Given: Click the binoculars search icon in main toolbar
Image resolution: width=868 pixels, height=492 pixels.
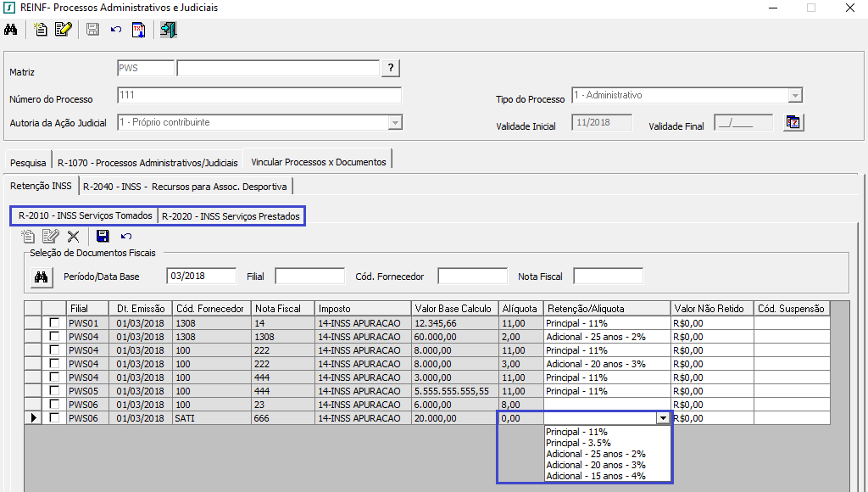Looking at the screenshot, I should 11,30.
